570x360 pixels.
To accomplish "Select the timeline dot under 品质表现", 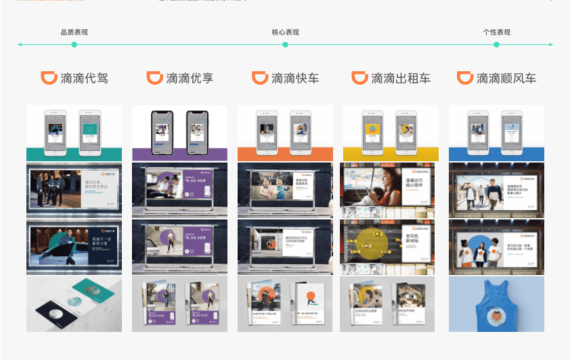I will pyautogui.click(x=74, y=44).
